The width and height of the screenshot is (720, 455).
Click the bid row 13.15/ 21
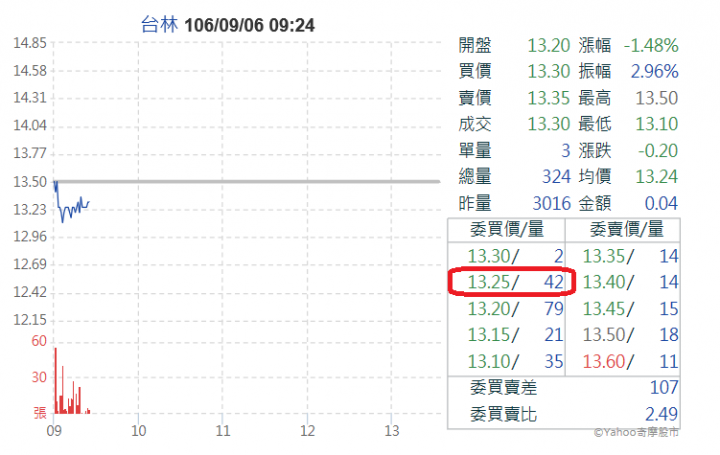515,335
